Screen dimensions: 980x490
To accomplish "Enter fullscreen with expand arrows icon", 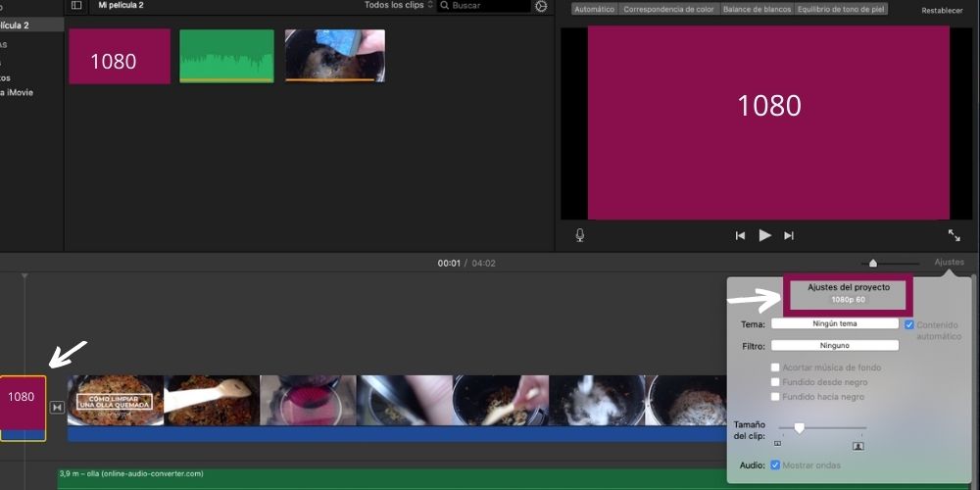I will (954, 235).
